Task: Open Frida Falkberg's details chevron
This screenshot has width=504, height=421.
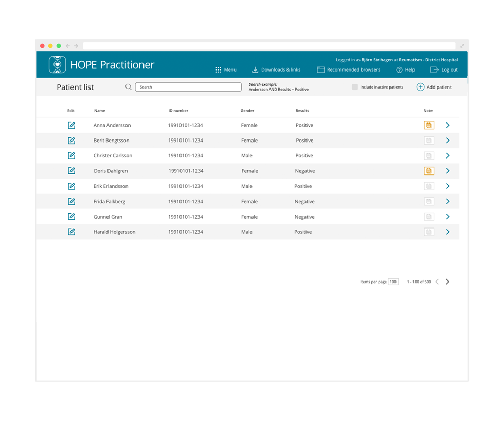Action: 448,201
